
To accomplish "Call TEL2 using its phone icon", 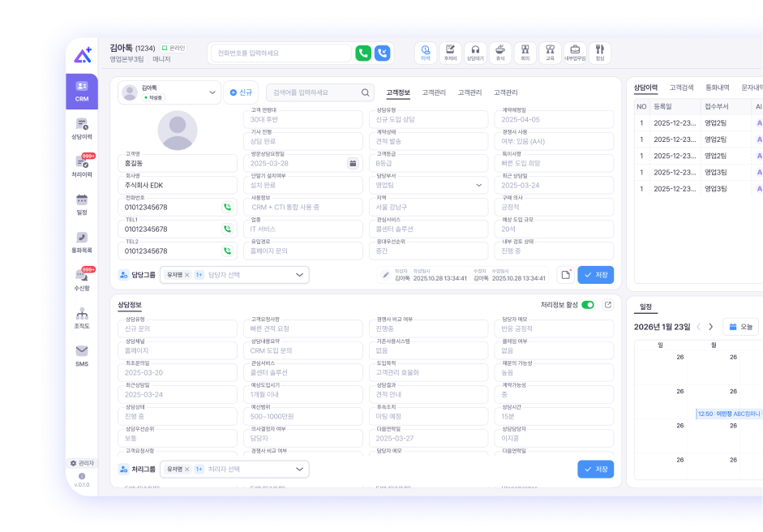I will point(227,251).
